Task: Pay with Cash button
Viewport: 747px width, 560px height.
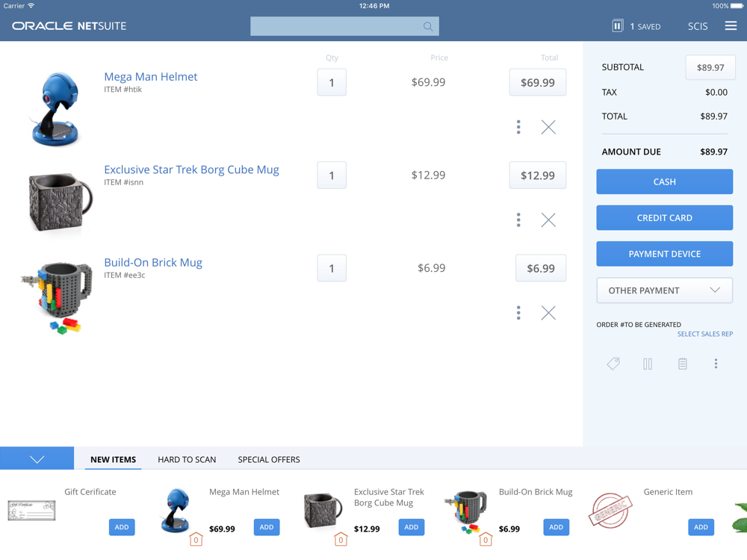Action: tap(664, 181)
